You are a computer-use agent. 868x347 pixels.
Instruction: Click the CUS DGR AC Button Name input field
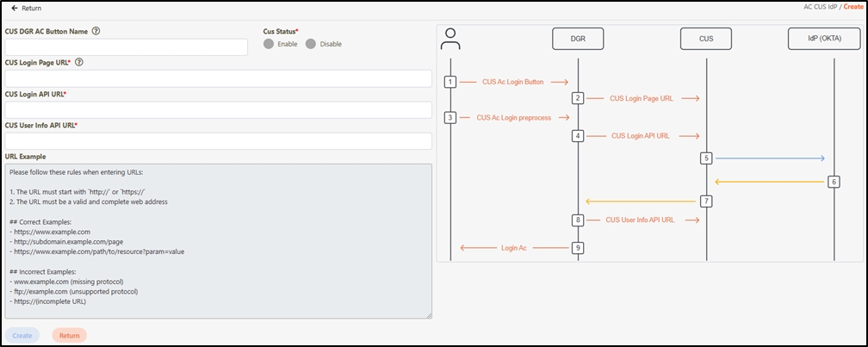coord(126,46)
